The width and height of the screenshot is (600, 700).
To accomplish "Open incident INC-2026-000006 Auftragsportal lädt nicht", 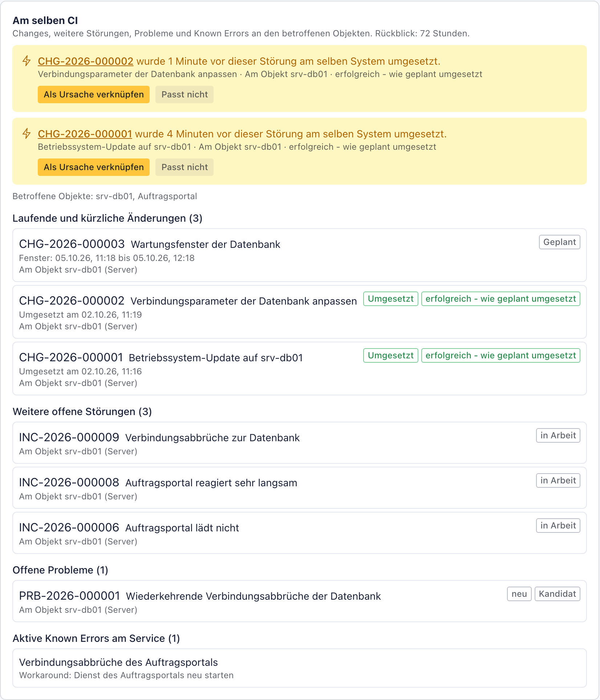I will [x=300, y=533].
